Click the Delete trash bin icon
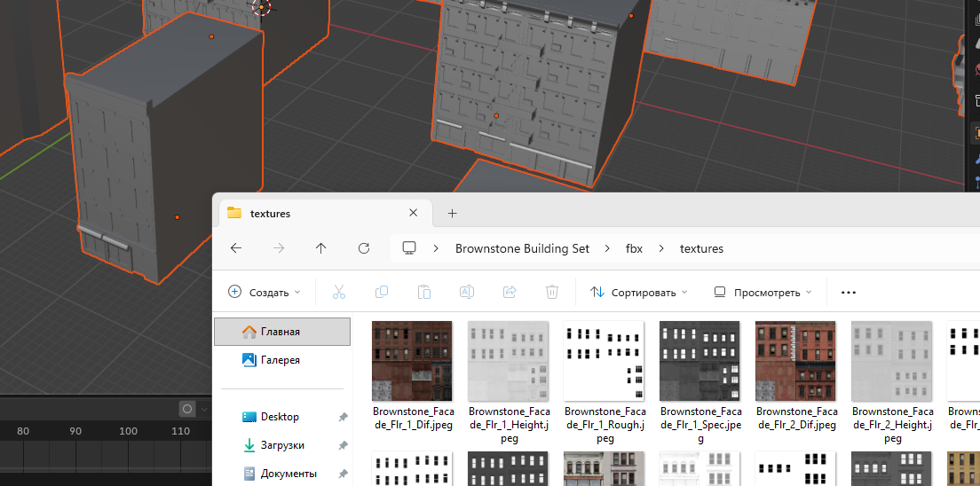This screenshot has width=980, height=486. [x=552, y=292]
